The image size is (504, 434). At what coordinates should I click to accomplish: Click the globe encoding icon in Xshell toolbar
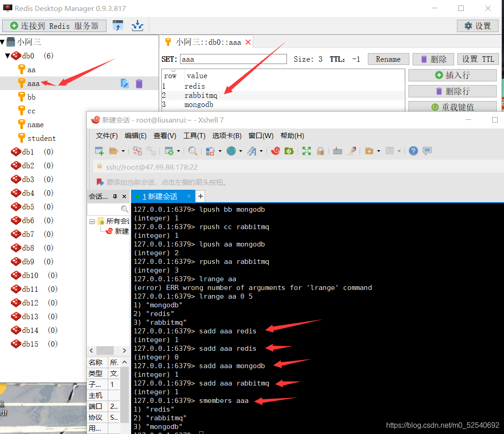click(231, 150)
